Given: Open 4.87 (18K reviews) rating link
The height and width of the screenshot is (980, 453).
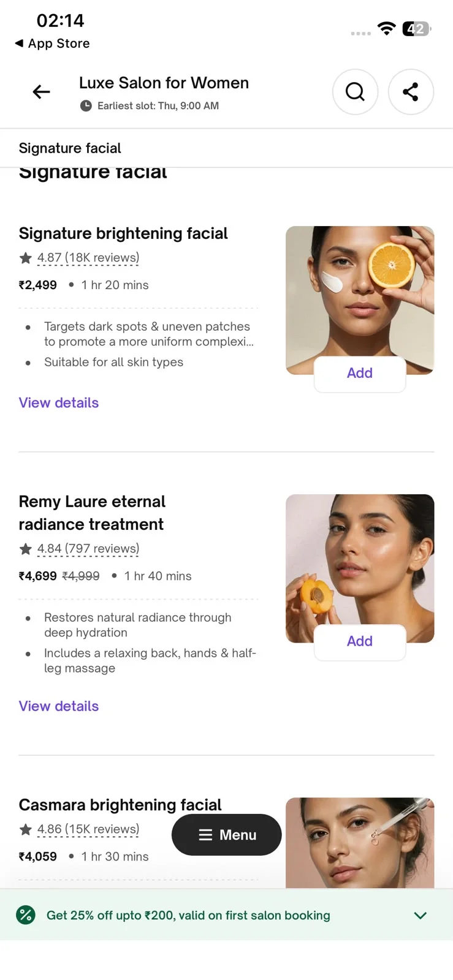Looking at the screenshot, I should tap(88, 258).
